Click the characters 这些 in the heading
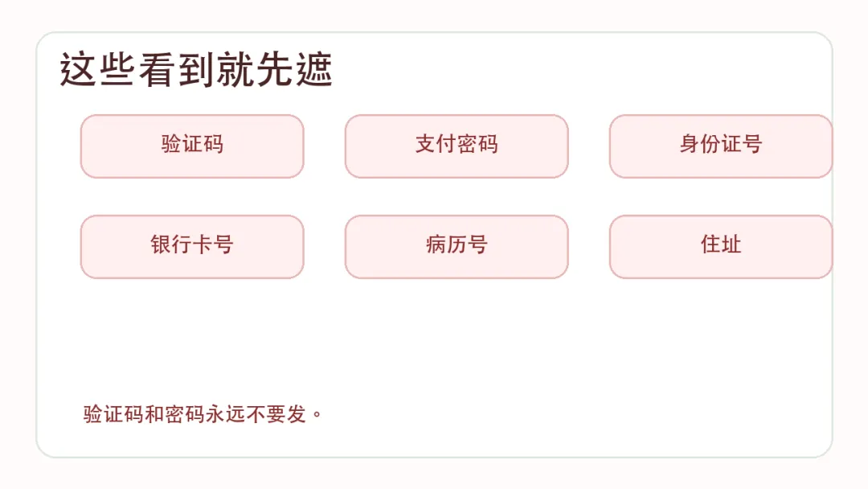The image size is (868, 489). click(97, 70)
